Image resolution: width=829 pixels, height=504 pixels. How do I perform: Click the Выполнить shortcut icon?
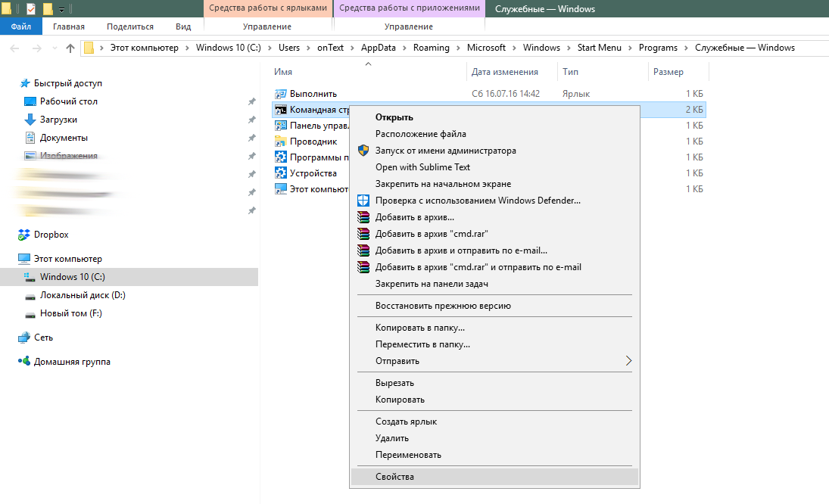[x=281, y=94]
